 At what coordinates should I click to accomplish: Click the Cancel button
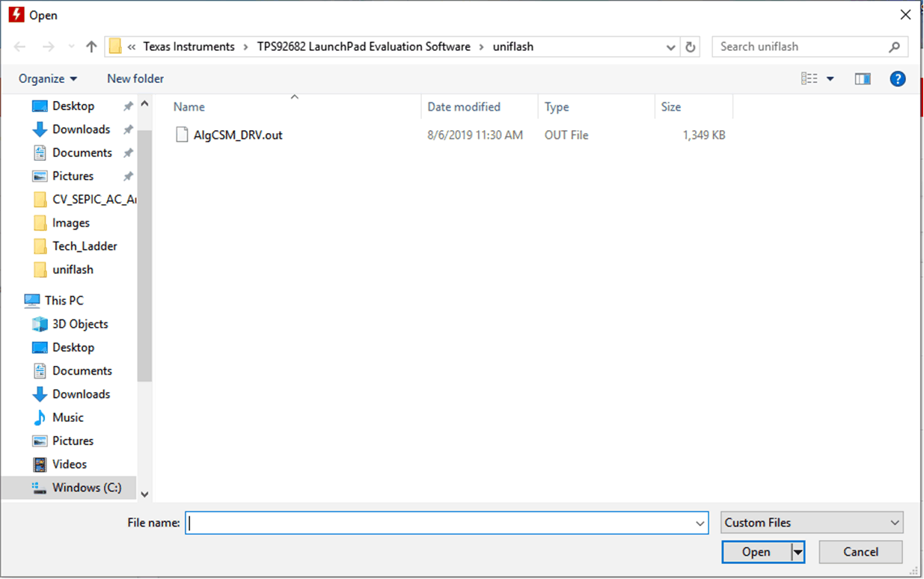tap(860, 551)
